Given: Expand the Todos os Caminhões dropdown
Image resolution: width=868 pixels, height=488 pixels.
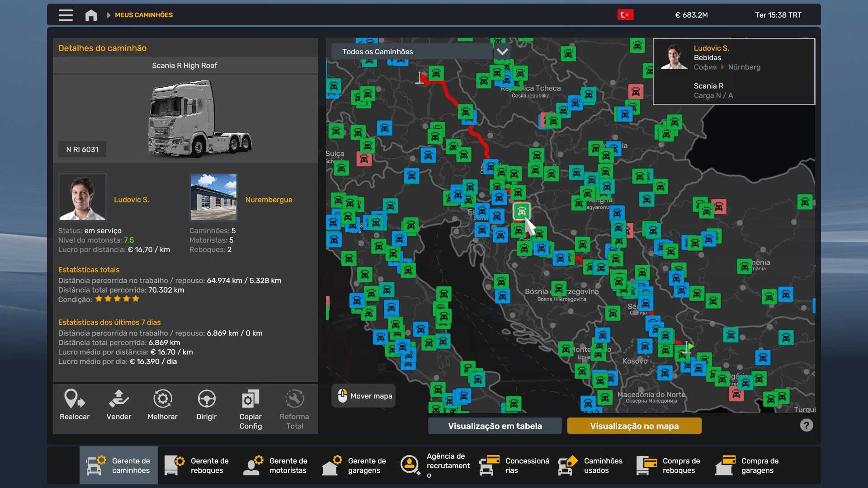Looking at the screenshot, I should (502, 52).
